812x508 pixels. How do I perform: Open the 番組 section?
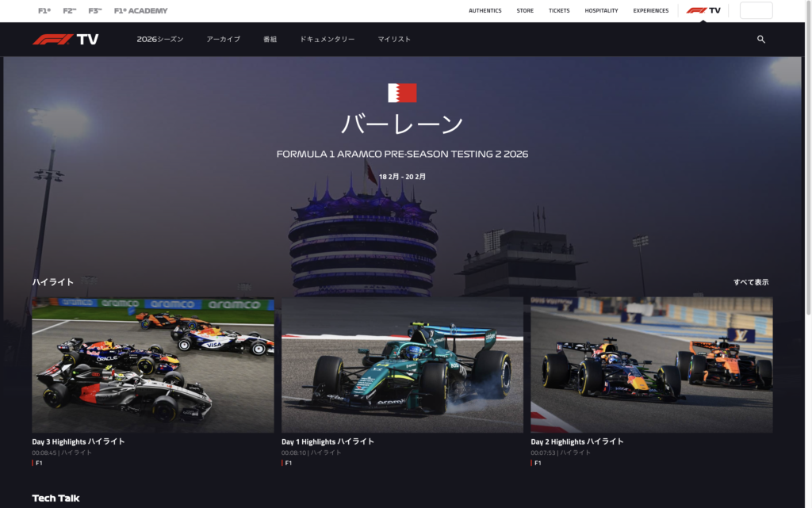270,40
